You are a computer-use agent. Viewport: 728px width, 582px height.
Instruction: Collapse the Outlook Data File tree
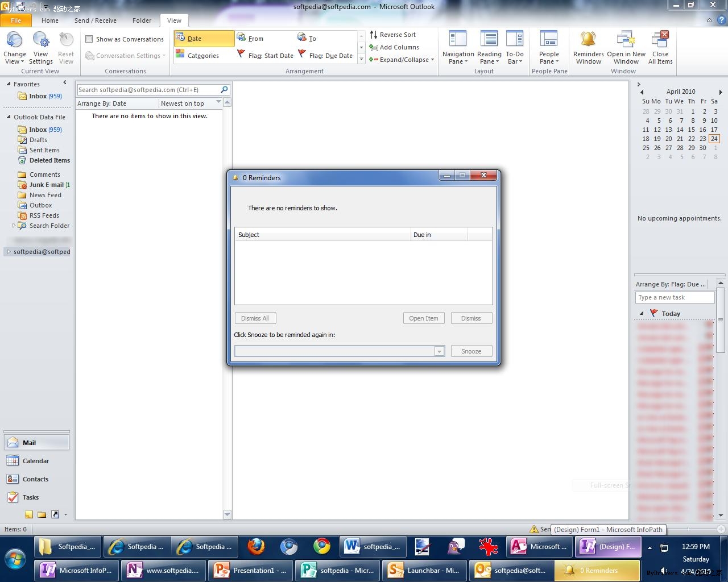coord(9,117)
